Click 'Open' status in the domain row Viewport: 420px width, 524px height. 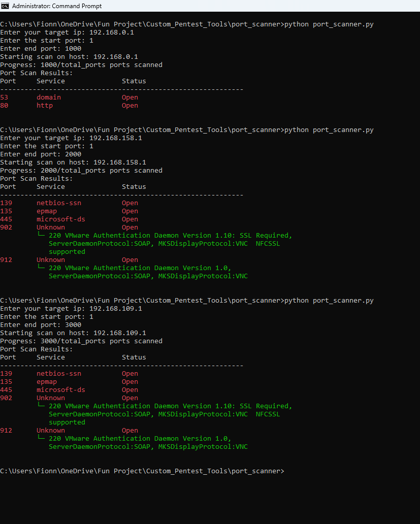(x=130, y=97)
